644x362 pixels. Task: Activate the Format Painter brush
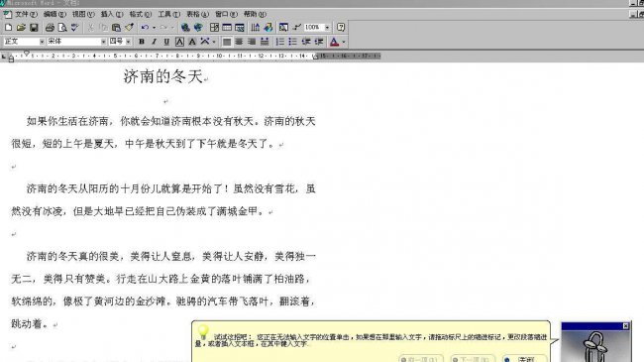click(129, 28)
